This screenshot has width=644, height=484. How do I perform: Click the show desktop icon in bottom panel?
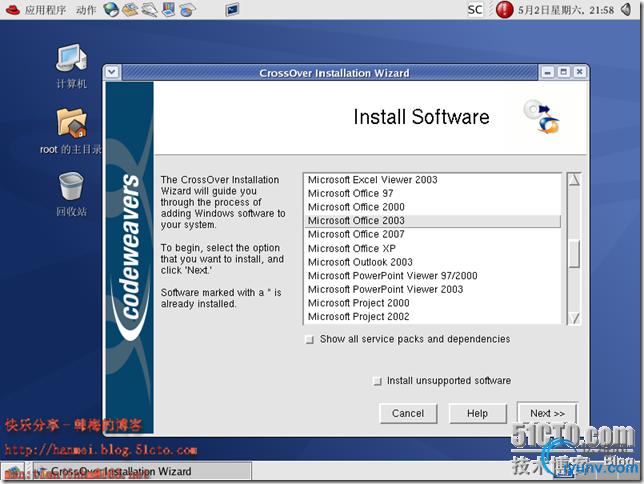click(14, 471)
